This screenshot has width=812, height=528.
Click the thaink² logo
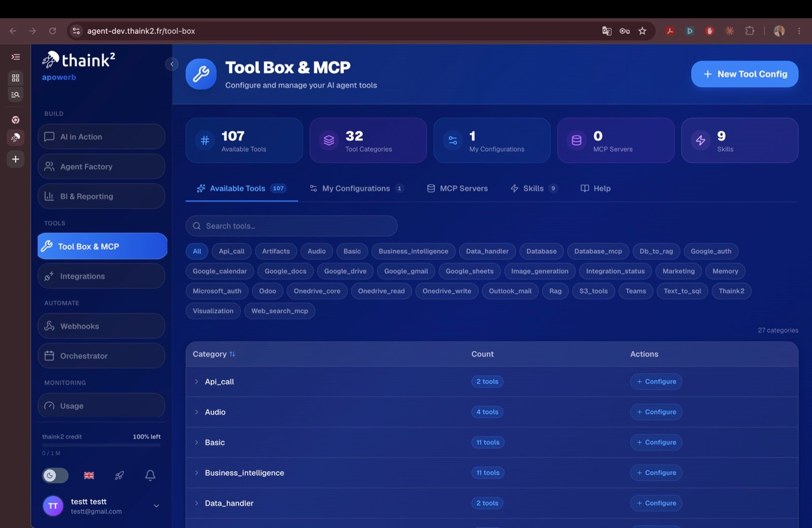79,60
